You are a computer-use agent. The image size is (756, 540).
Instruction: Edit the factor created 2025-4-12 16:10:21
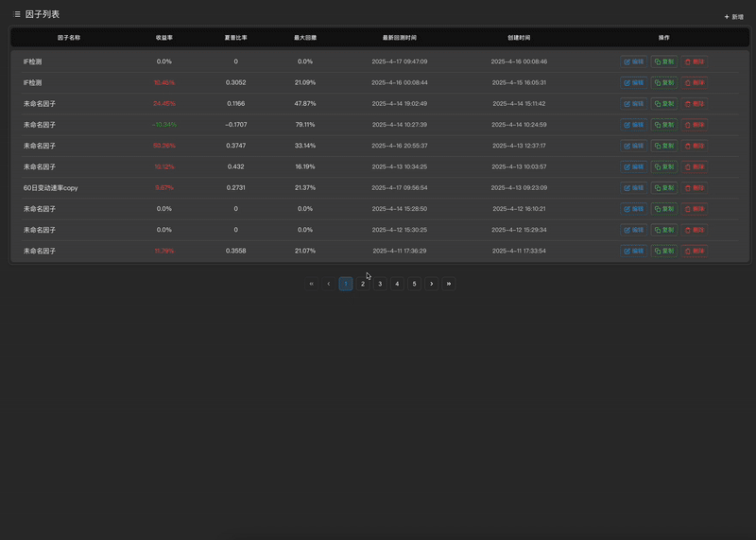tap(633, 209)
